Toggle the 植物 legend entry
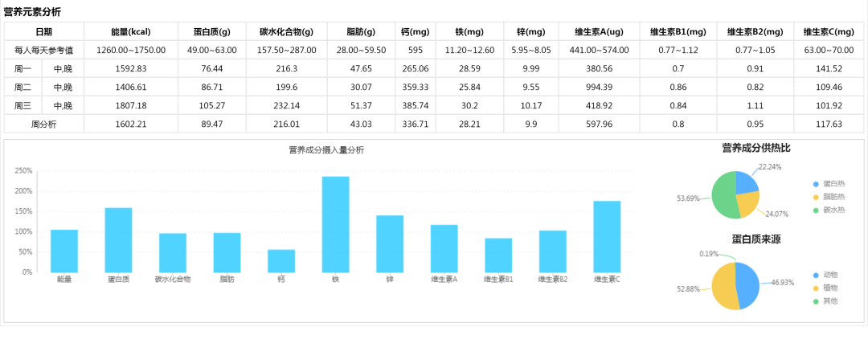Screen dimensions: 868x339 coord(825,288)
